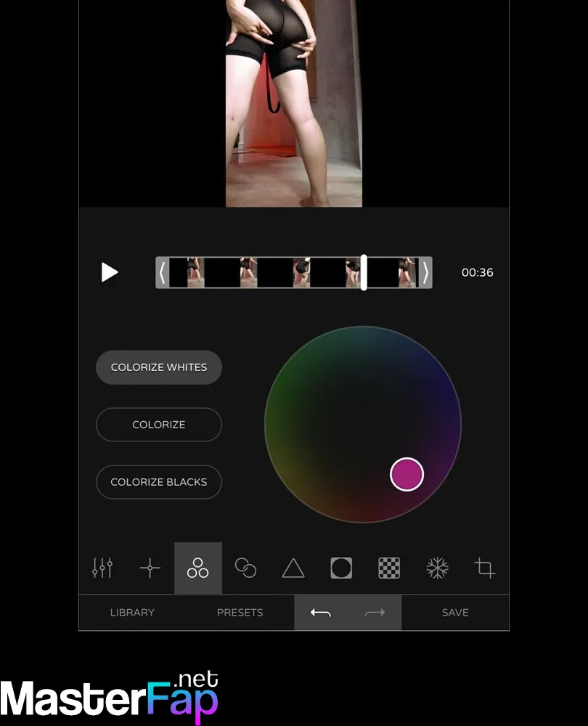Select the checkerboard grain tool
Screen dimensions: 588x726
tap(389, 568)
